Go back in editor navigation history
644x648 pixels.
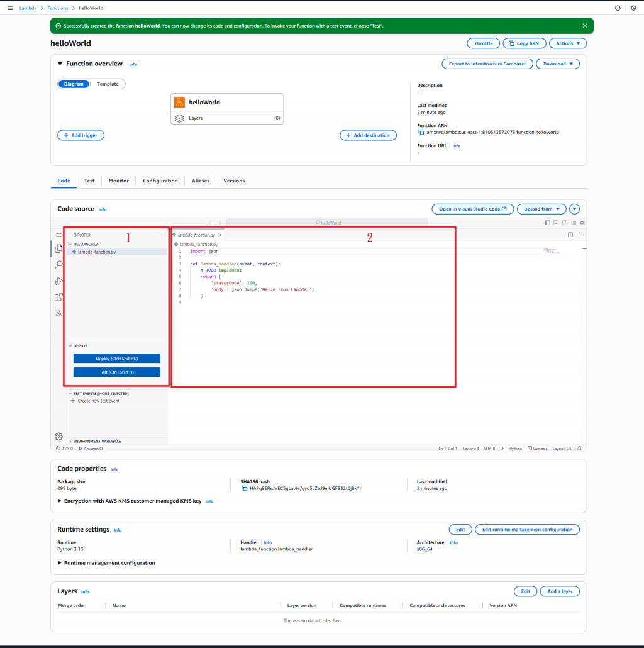(x=211, y=223)
